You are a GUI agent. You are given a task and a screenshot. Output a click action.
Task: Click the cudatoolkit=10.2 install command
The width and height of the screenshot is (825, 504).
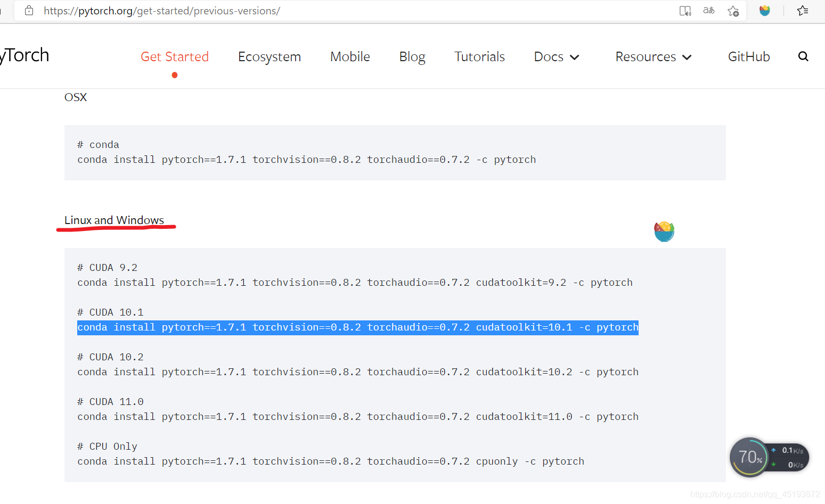point(358,372)
